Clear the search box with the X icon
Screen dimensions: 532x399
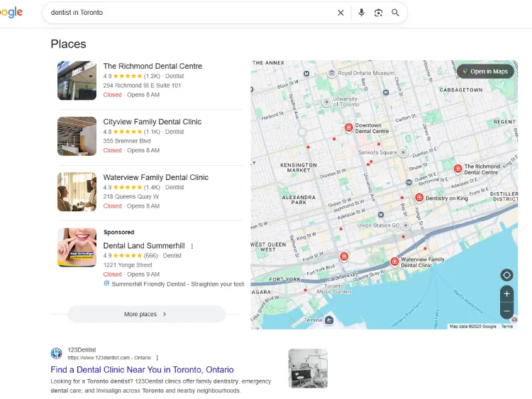pyautogui.click(x=340, y=13)
